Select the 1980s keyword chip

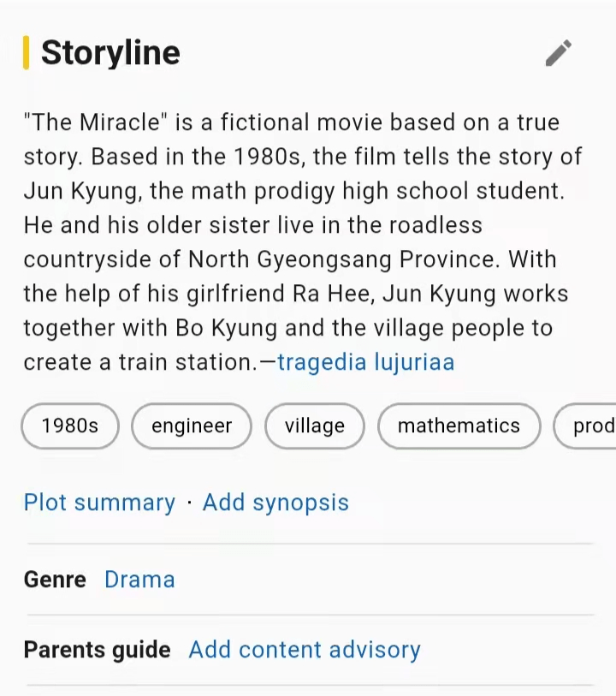pyautogui.click(x=70, y=425)
